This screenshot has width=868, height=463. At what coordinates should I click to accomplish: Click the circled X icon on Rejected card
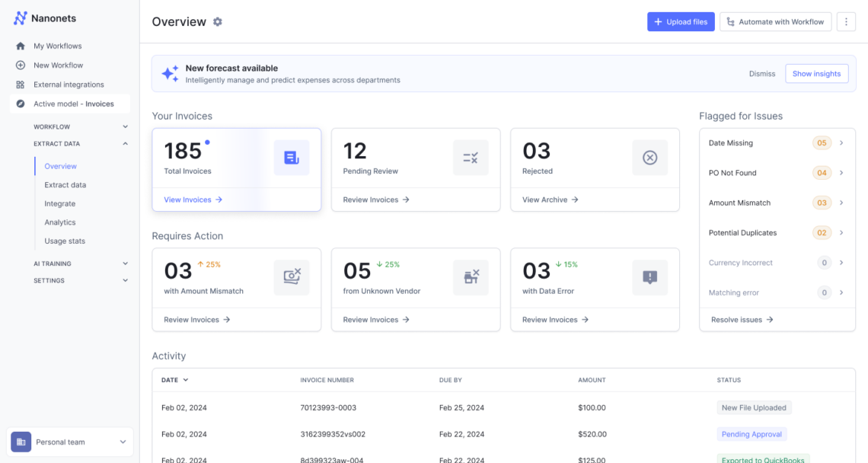pyautogui.click(x=649, y=156)
